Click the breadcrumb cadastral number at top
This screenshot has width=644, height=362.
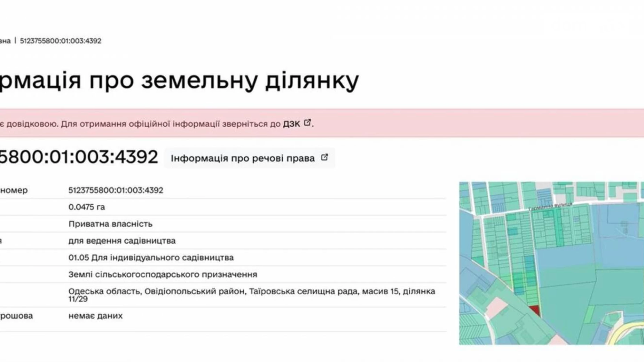(x=61, y=41)
